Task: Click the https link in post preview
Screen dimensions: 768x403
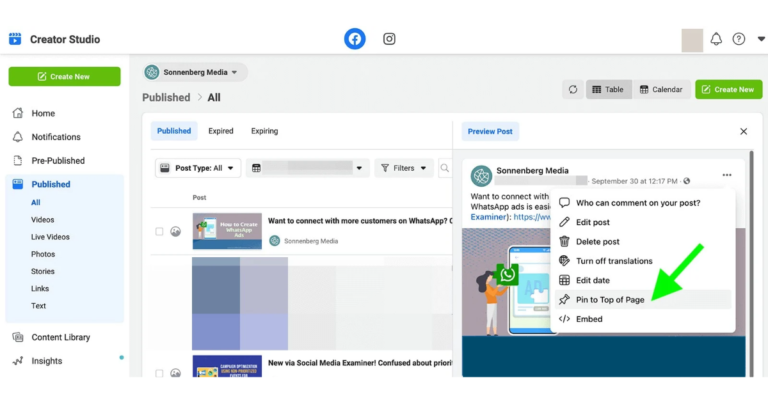Action: coord(532,217)
